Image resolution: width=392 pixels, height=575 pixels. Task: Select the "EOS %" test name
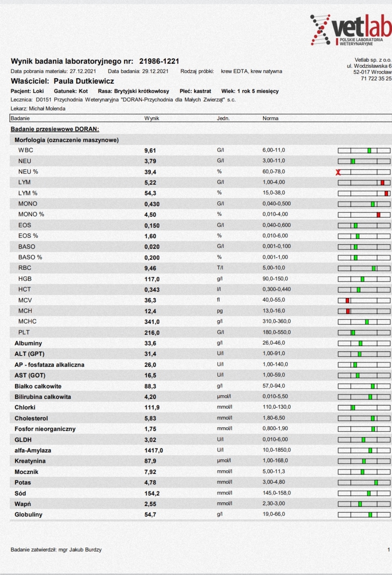(28, 236)
